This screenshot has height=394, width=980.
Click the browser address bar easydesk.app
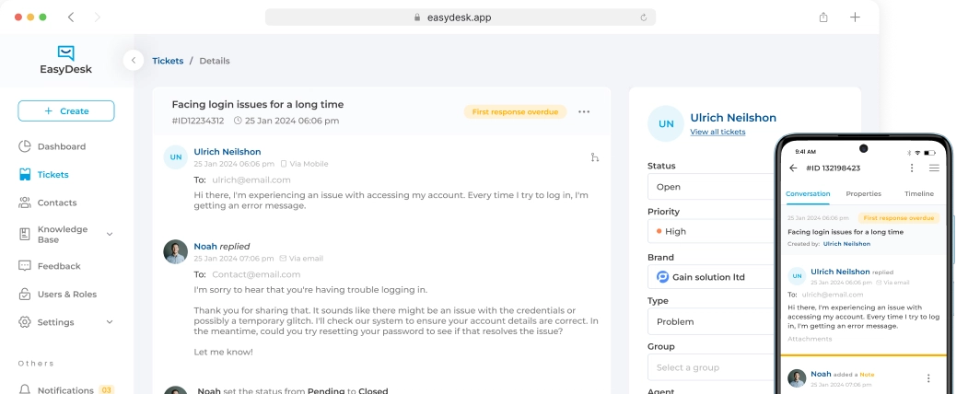click(459, 17)
